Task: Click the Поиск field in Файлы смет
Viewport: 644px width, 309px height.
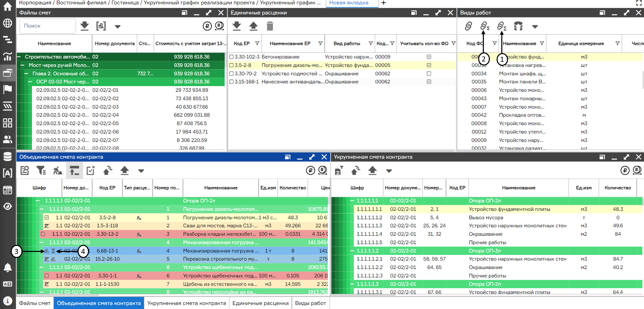Action: click(x=48, y=26)
